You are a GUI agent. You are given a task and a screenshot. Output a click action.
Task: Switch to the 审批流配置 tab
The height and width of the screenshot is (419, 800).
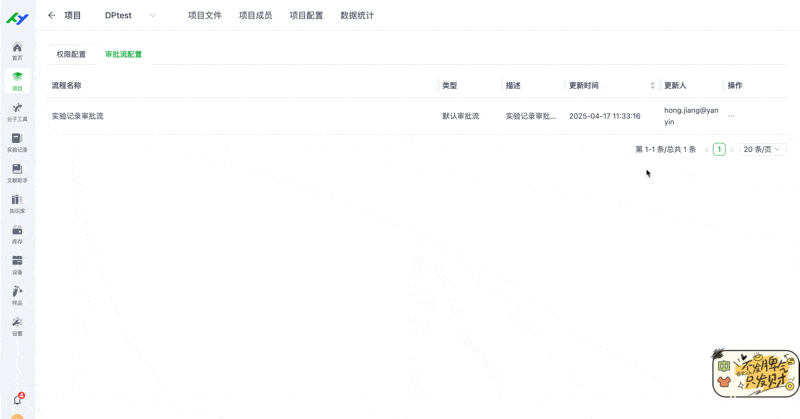(123, 54)
